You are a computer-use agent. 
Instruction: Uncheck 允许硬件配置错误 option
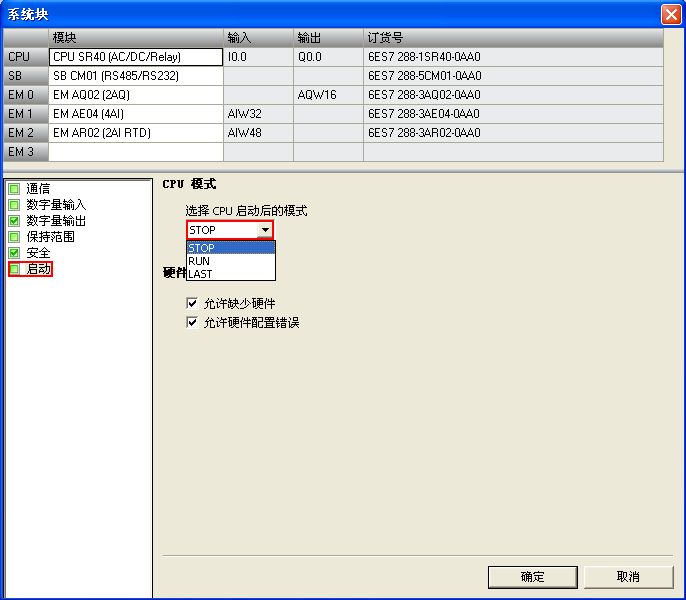pos(192,323)
